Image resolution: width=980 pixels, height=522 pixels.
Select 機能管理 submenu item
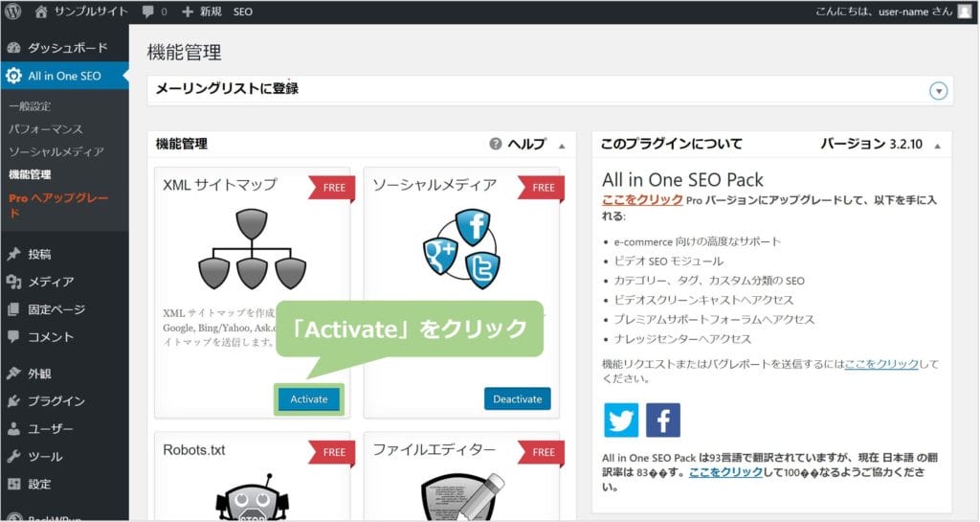point(30,174)
